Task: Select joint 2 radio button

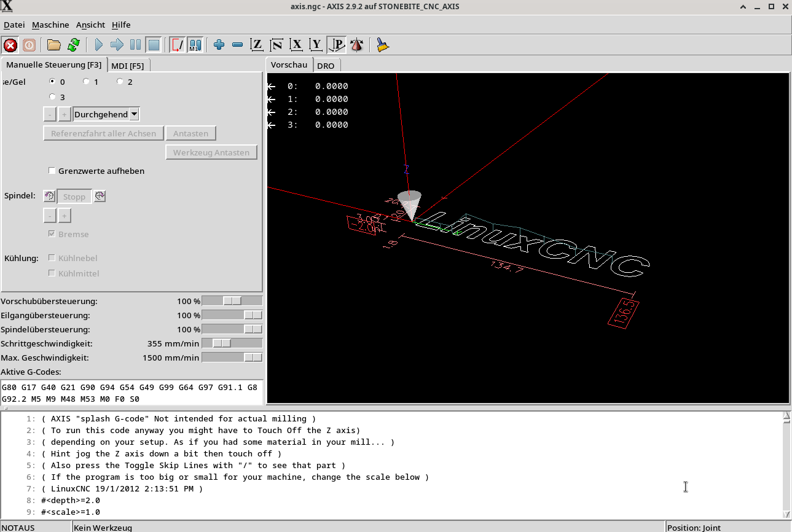Action: click(x=120, y=81)
